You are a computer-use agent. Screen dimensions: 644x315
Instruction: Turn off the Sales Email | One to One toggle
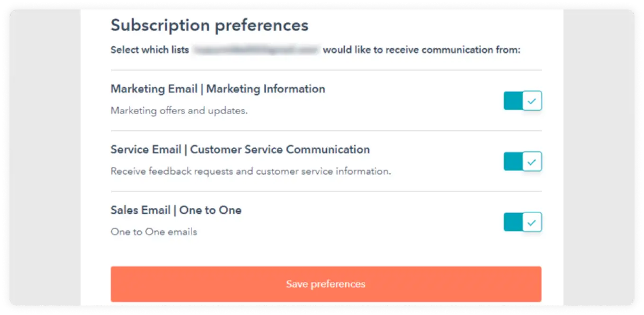(522, 222)
